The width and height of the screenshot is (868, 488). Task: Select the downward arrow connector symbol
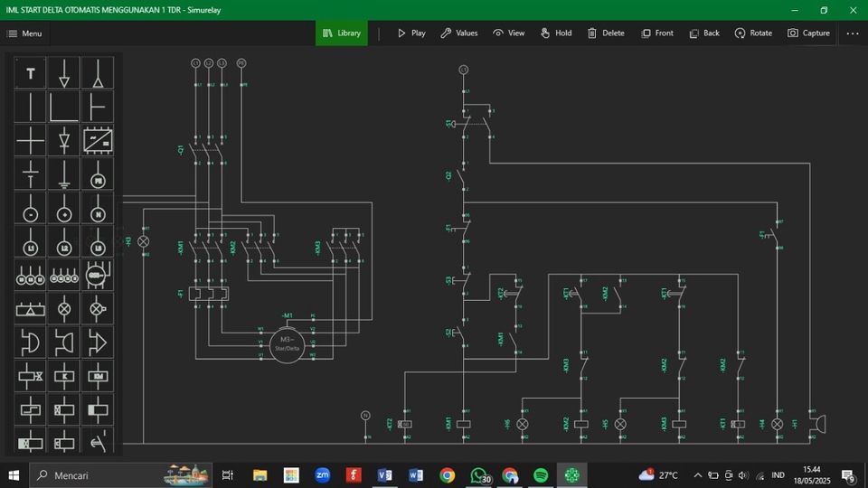point(64,73)
